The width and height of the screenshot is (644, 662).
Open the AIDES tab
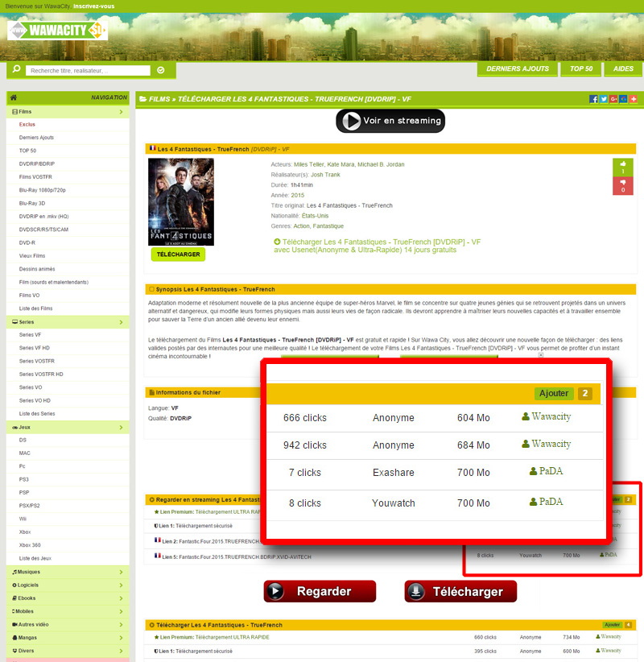623,68
